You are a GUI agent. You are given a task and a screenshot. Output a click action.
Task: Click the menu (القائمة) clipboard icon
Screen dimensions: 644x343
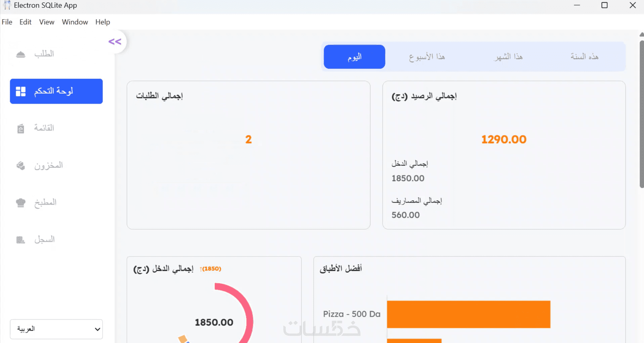point(21,129)
